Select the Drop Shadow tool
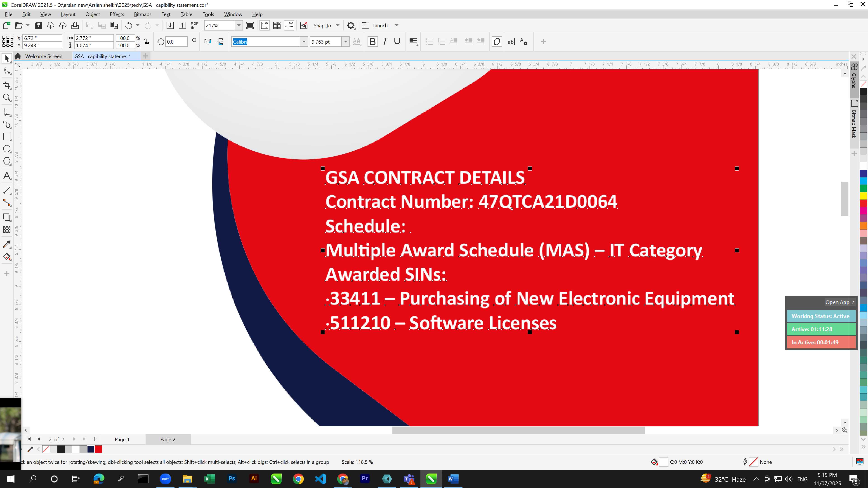Image resolution: width=868 pixels, height=488 pixels. tap(7, 217)
